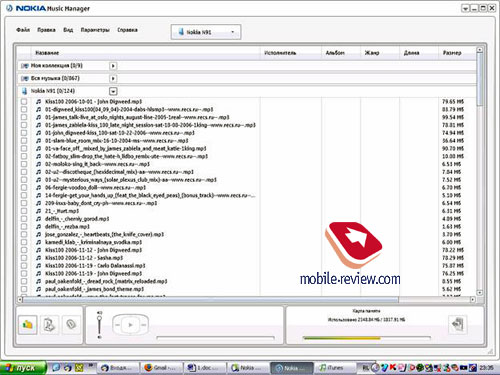The height and width of the screenshot is (375, 500).
Task: Select checkbox for 21_-_Hurt.mp3
Action: [x=24, y=211]
